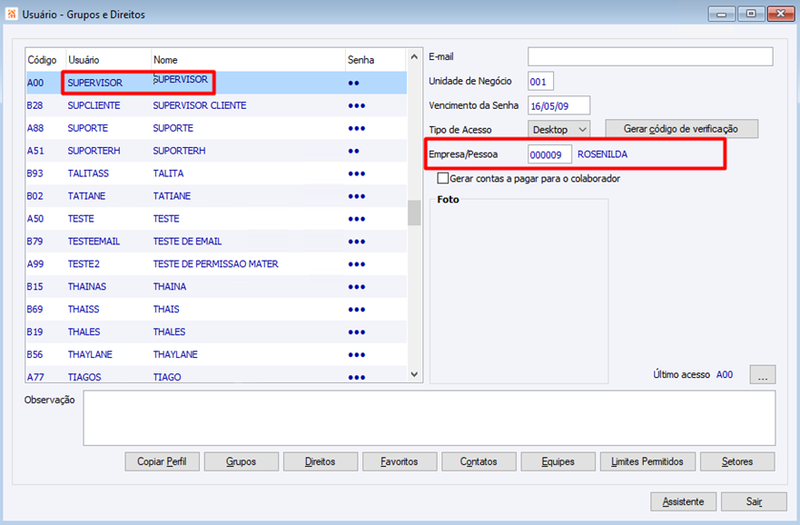
Task: Select user TALITASS row
Action: [x=216, y=173]
